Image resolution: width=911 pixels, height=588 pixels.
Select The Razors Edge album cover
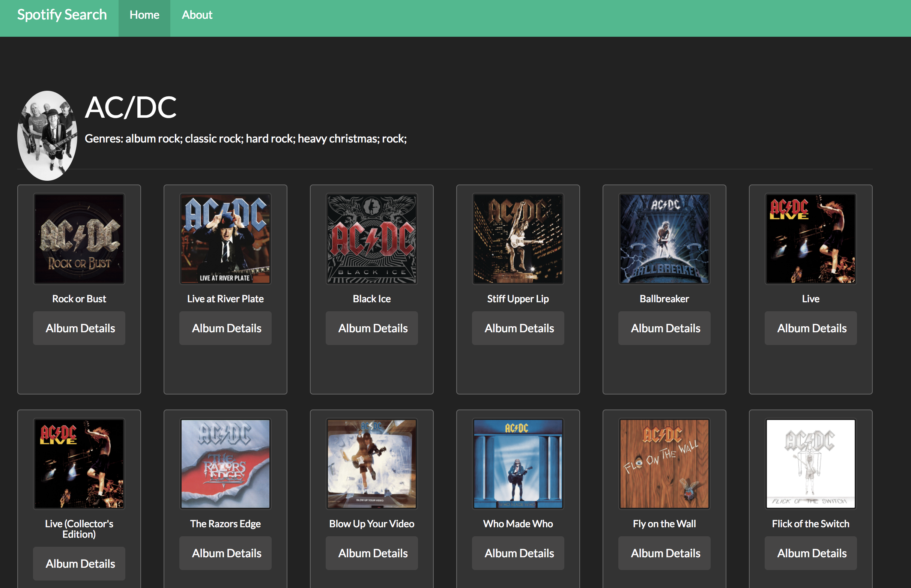tap(225, 463)
